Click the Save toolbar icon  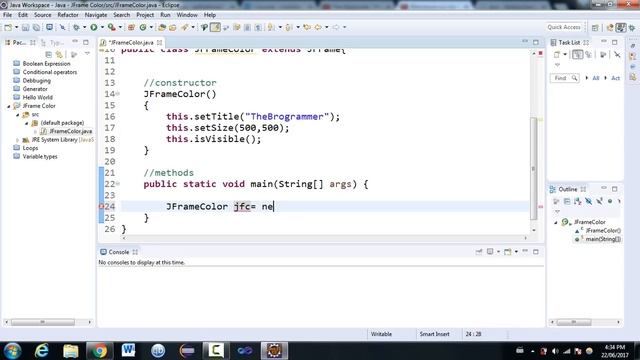pyautogui.click(x=25, y=27)
